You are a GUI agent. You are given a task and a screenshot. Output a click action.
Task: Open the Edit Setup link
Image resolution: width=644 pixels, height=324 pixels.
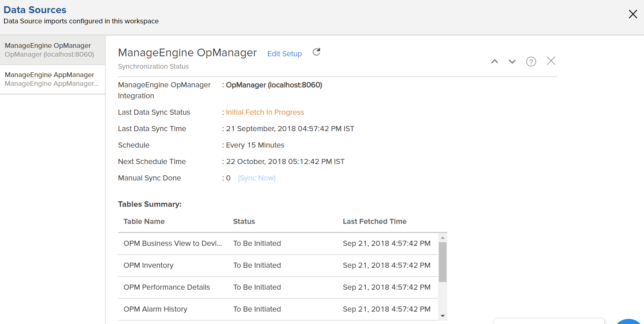[285, 54]
